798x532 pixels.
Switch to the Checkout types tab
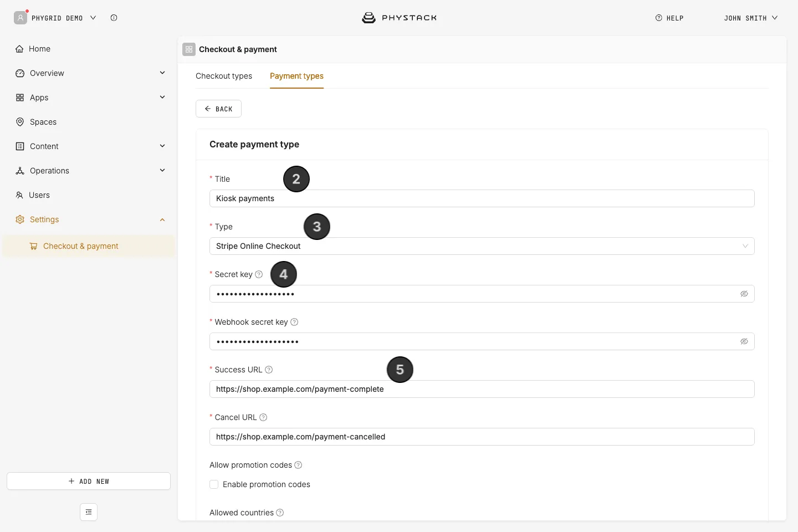[224, 76]
